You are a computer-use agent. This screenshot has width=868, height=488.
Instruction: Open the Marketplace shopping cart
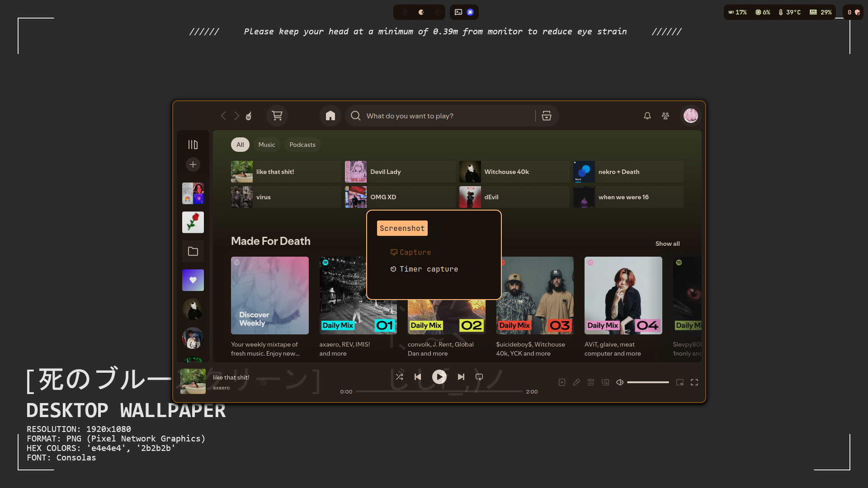tap(277, 116)
